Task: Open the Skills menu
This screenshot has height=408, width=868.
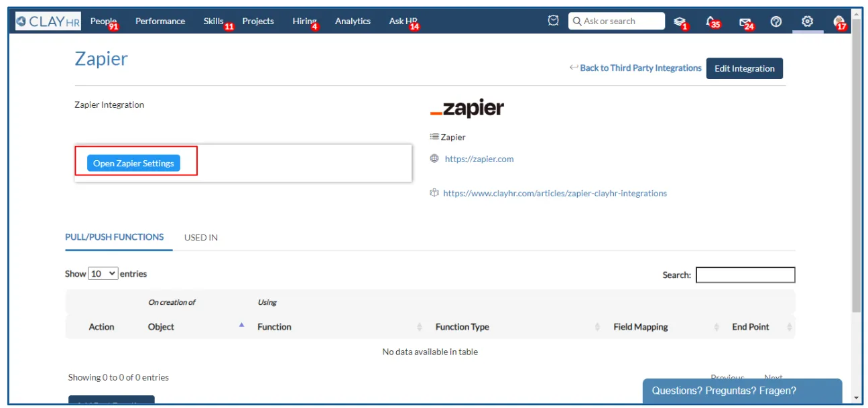Action: click(x=214, y=21)
